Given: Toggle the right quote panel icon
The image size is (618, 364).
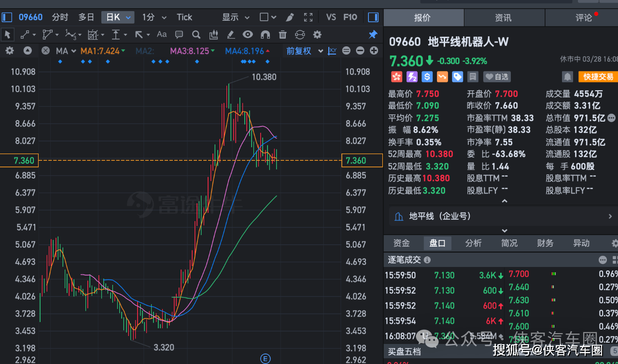Looking at the screenshot, I should pyautogui.click(x=373, y=17).
